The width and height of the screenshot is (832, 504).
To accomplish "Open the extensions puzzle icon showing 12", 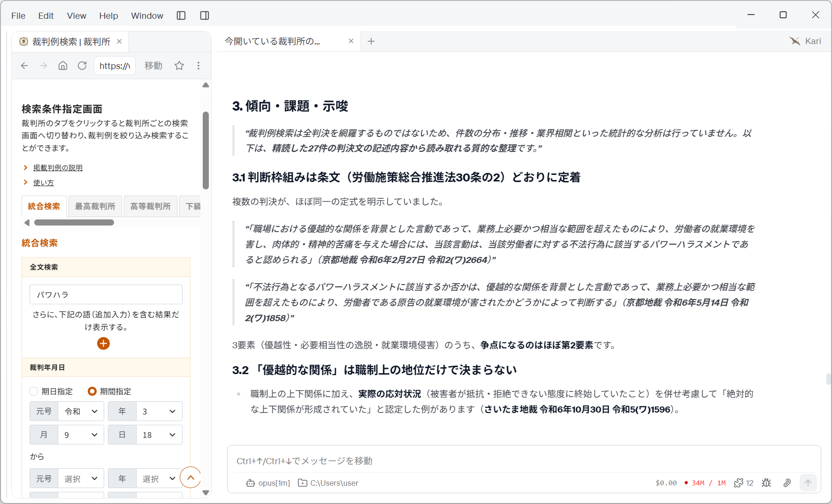I will [743, 483].
